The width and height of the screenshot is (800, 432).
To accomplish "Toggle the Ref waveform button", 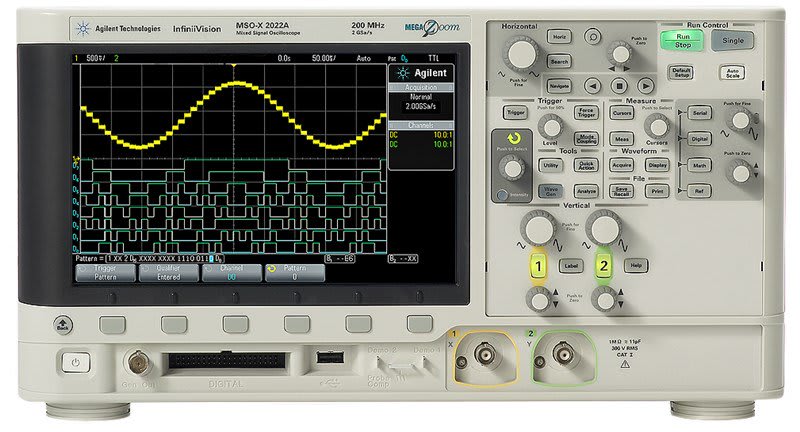I will (x=699, y=191).
